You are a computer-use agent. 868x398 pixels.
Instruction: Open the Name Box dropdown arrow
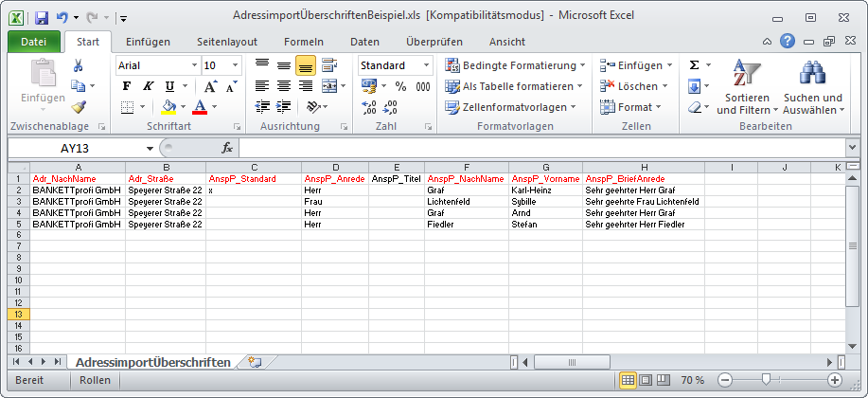point(150,149)
